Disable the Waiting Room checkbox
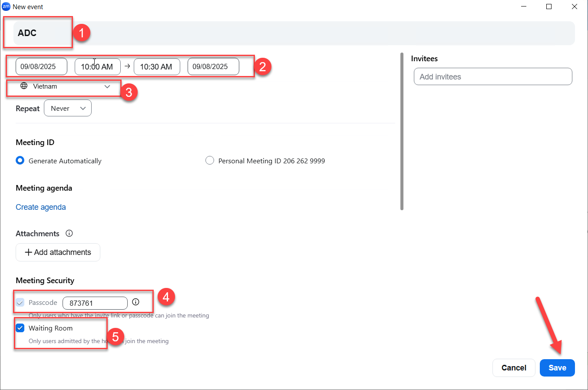 (x=20, y=328)
